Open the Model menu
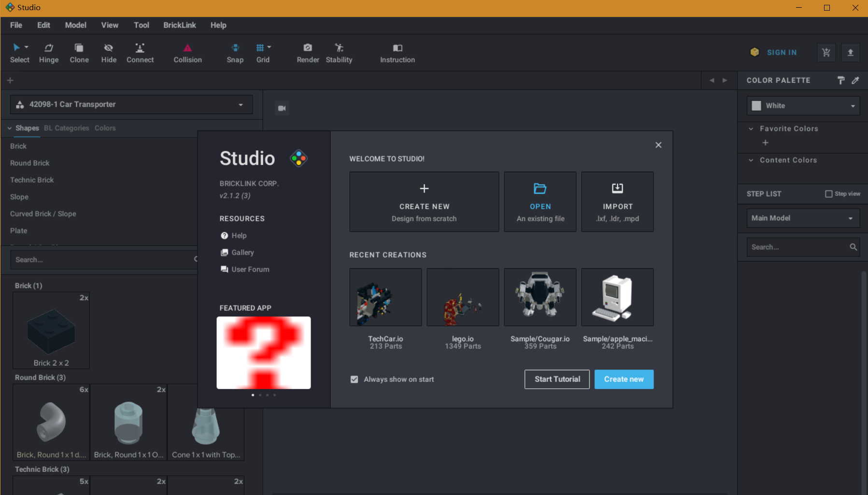 tap(76, 25)
